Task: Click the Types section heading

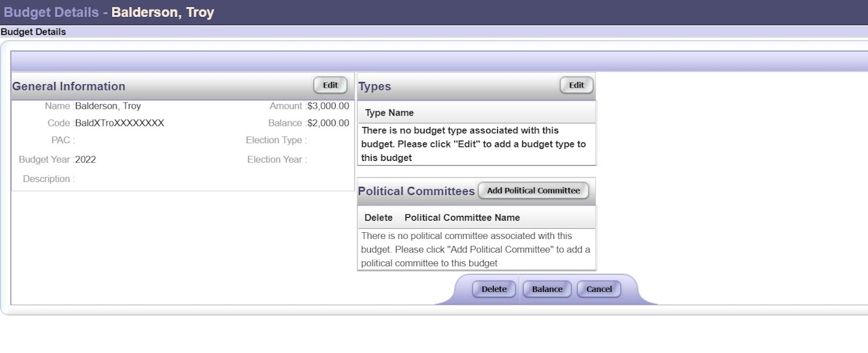Action: [x=374, y=86]
